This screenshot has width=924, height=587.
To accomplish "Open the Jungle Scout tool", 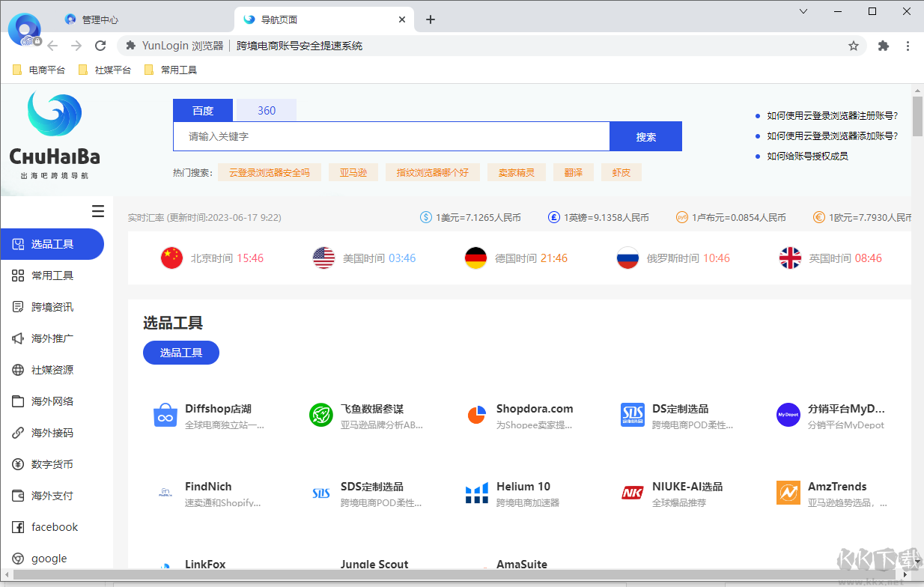I will 377,564.
